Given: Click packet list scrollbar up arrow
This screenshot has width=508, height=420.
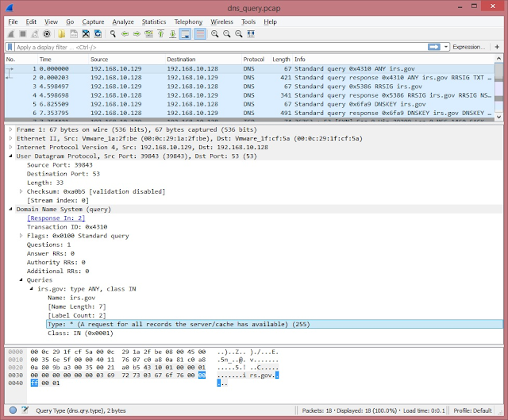Looking at the screenshot, I should pyautogui.click(x=498, y=59).
